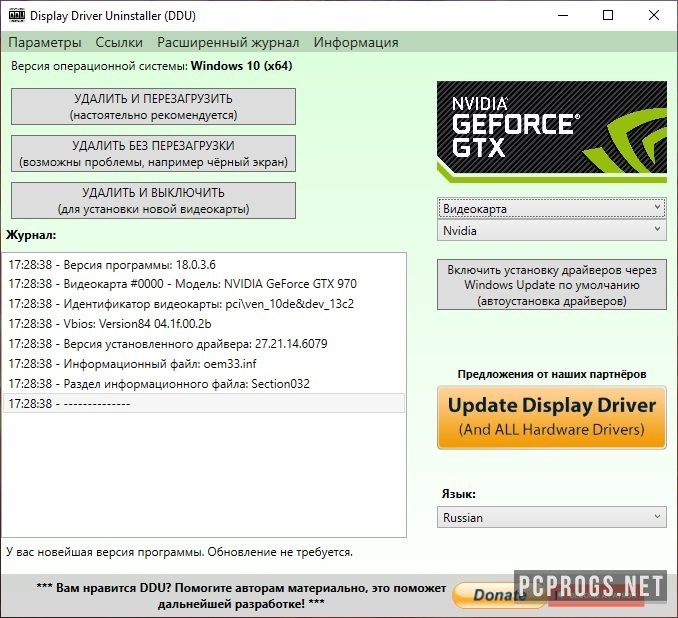Click the Donate button

pyautogui.click(x=497, y=595)
